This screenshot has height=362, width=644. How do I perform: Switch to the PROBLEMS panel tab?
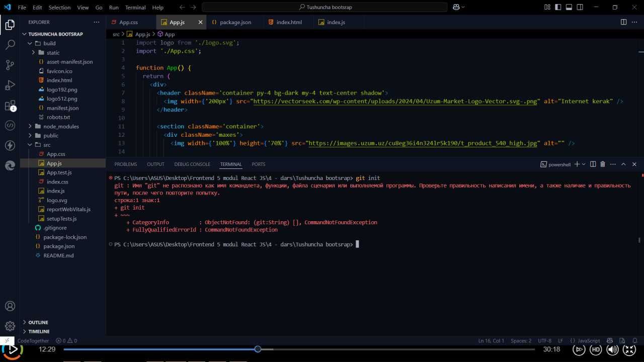[x=125, y=164]
